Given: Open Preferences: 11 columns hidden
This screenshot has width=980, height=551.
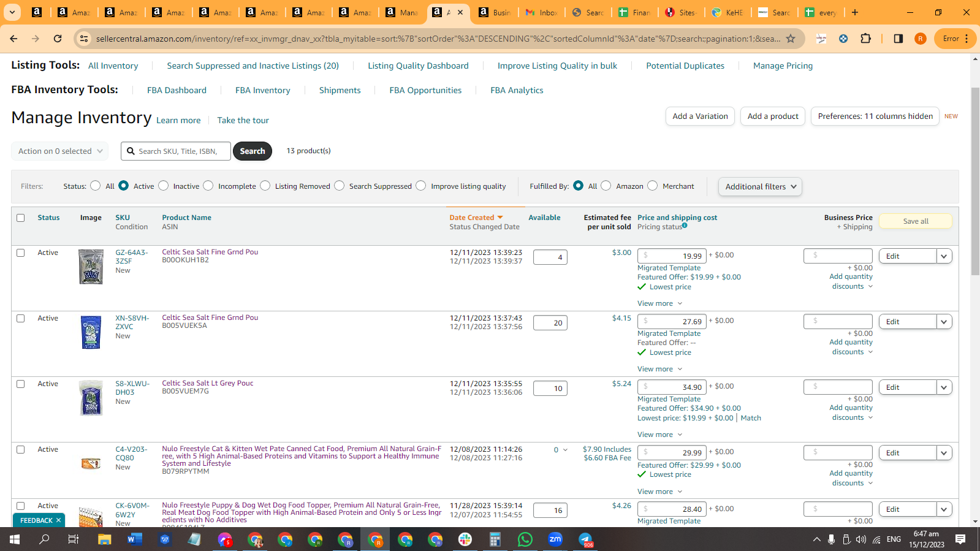Looking at the screenshot, I should 875,116.
